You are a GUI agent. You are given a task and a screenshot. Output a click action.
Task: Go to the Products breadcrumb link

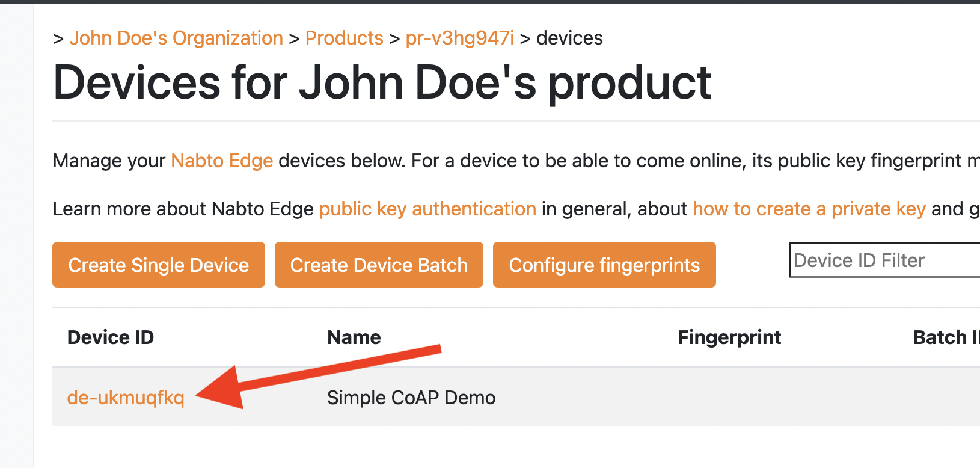[344, 38]
